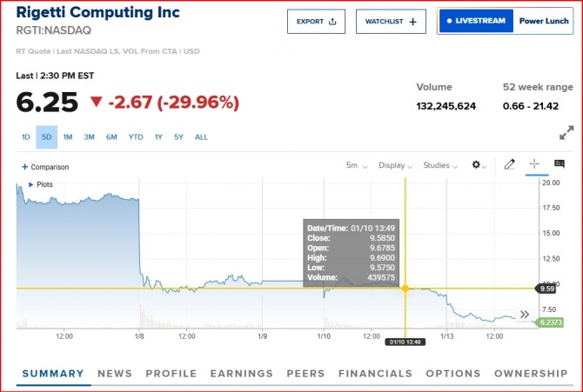
Task: Open the 5m interval dropdown
Action: (357, 165)
